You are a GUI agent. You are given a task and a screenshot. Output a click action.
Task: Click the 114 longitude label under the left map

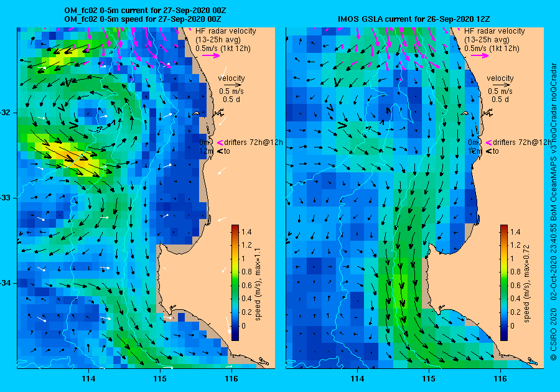88,379
